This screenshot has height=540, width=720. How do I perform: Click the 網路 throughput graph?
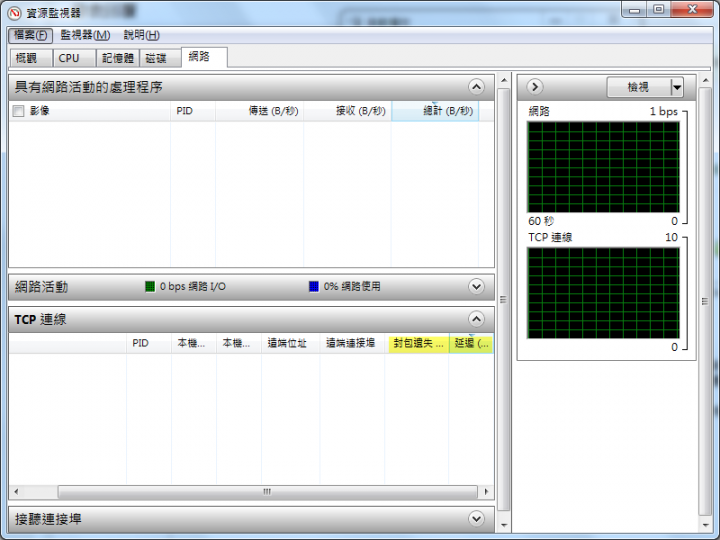click(603, 167)
